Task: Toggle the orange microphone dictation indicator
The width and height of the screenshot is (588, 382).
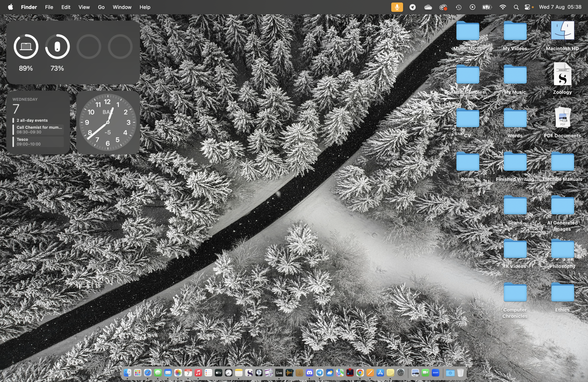Action: (x=397, y=7)
